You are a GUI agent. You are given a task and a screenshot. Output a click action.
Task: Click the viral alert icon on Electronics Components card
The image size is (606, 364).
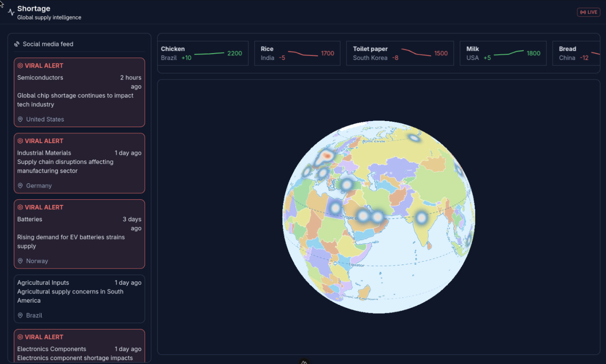pyautogui.click(x=20, y=337)
